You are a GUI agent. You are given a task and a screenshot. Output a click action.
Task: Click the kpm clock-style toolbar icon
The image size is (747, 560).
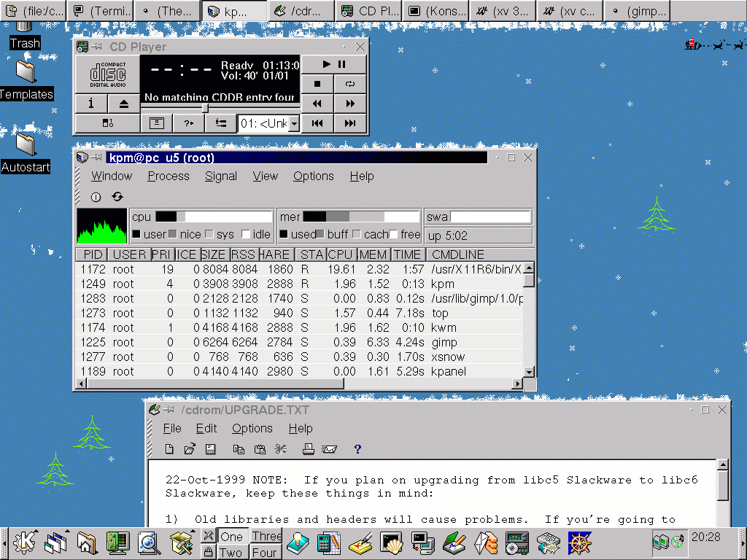point(96,197)
